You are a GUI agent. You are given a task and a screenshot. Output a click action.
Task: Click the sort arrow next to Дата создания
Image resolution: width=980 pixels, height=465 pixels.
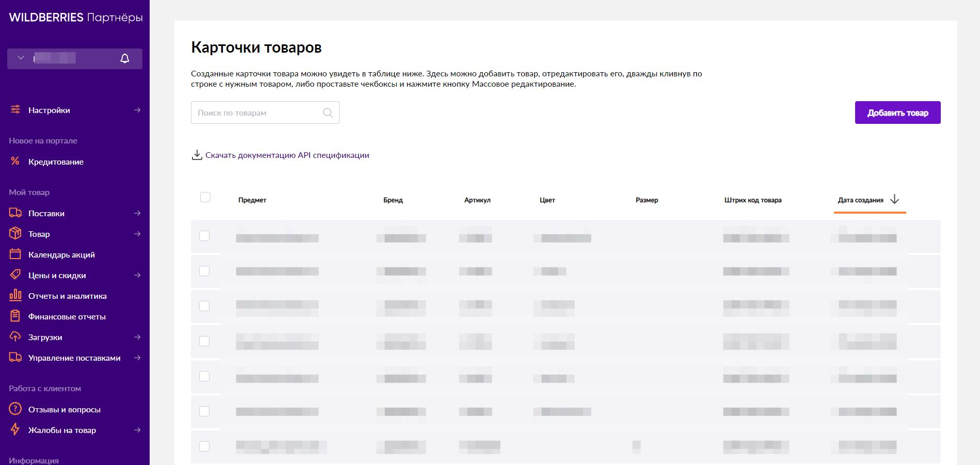pyautogui.click(x=895, y=200)
